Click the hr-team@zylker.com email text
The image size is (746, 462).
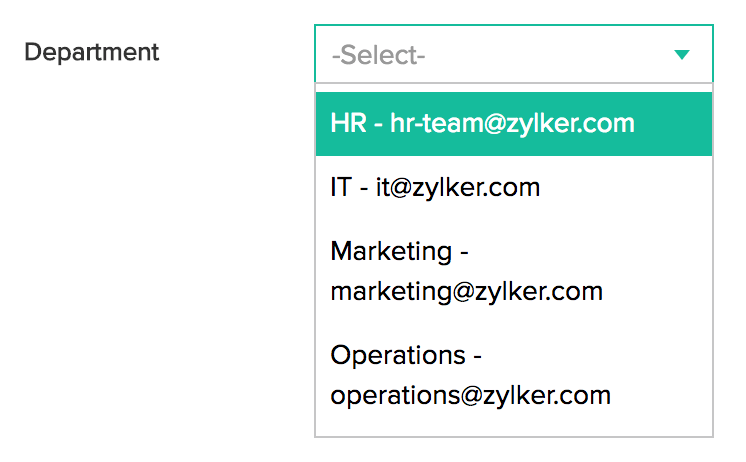(x=512, y=123)
